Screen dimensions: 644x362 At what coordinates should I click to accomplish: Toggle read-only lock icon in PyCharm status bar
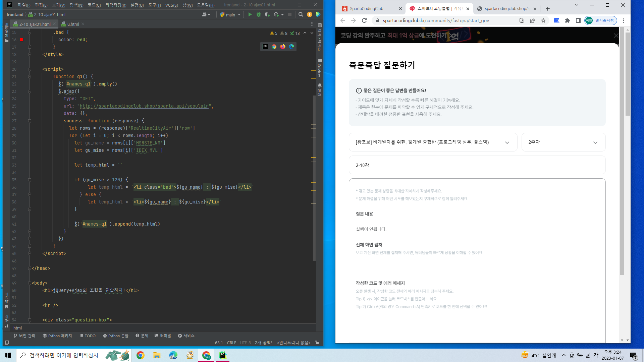(317, 343)
